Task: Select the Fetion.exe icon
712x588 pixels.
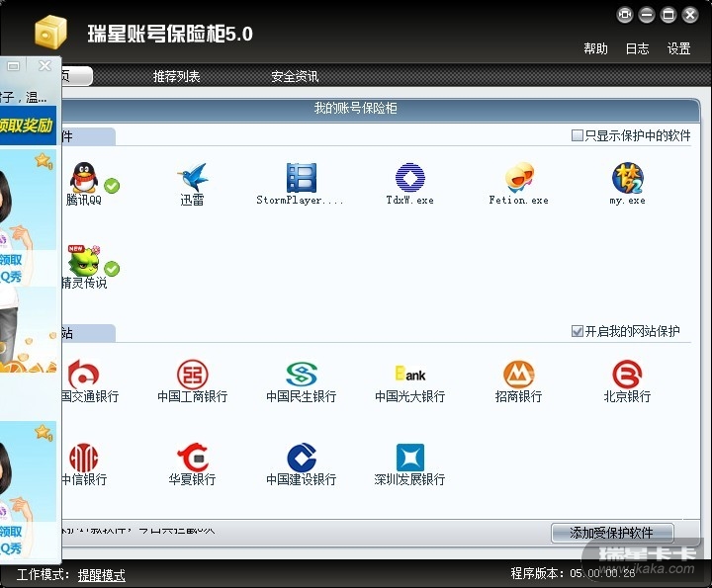Action: (x=519, y=177)
